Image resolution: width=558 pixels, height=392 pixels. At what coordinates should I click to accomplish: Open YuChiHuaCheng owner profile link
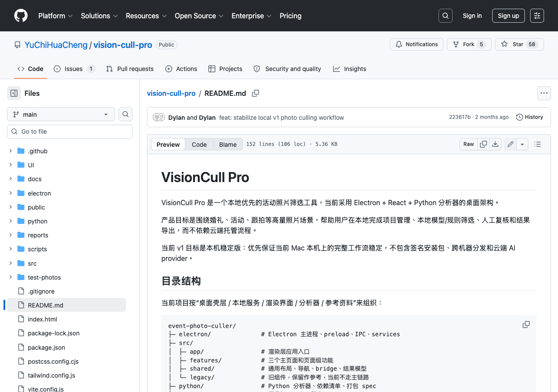pyautogui.click(x=56, y=45)
